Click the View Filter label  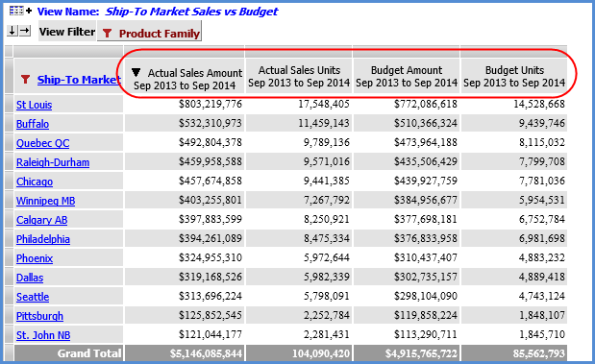point(67,32)
